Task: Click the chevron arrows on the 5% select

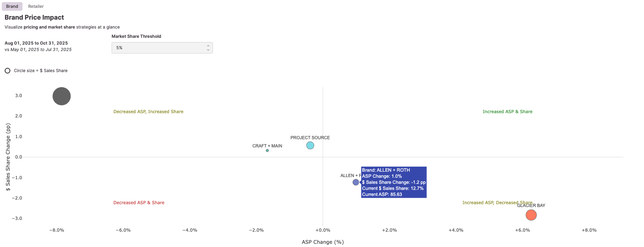Action: tap(208, 48)
